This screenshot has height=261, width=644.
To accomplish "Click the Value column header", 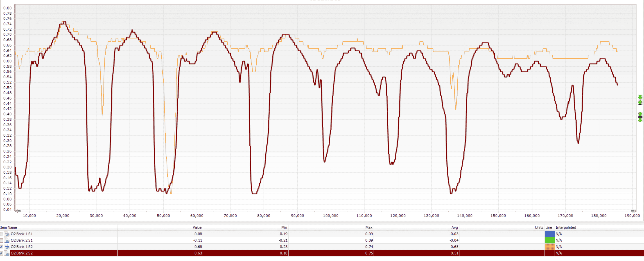I will click(x=160, y=227).
